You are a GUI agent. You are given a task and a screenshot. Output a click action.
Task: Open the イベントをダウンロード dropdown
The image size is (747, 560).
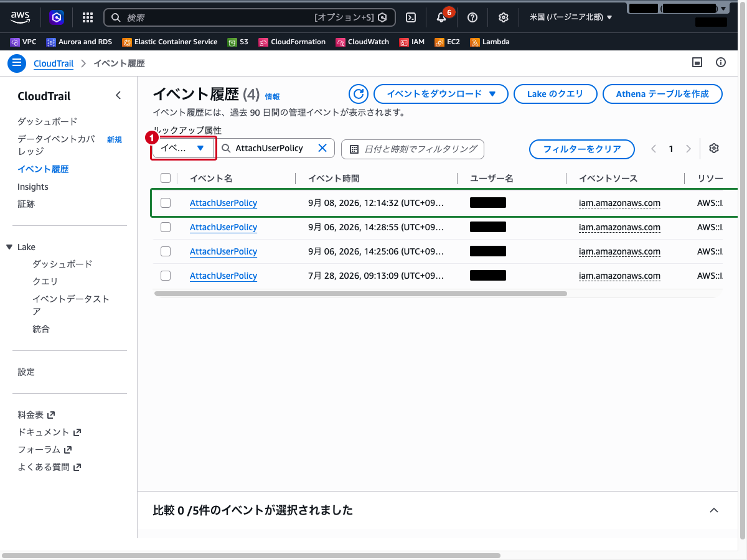click(441, 94)
